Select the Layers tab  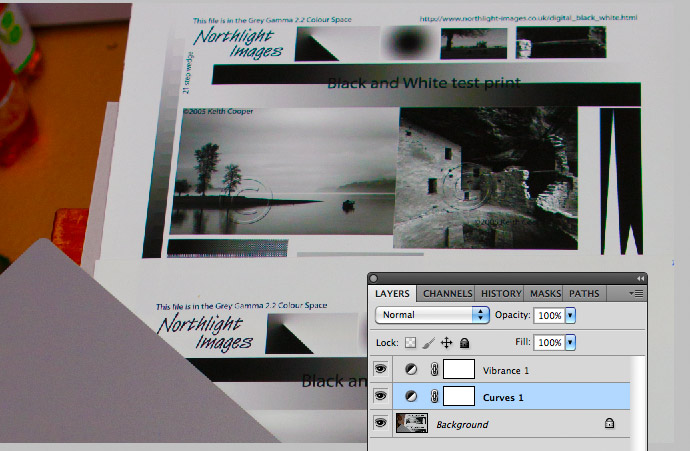[392, 293]
